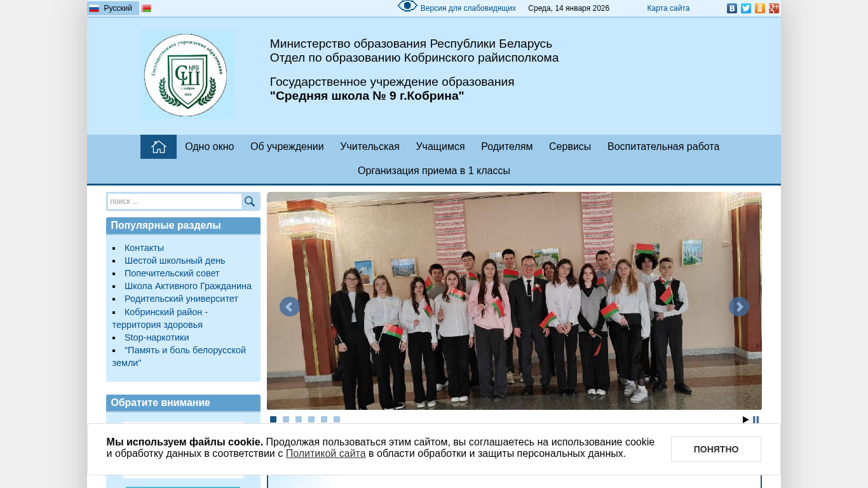Open Кобринский район - территория здоровья link
868x488 pixels.
click(160, 318)
